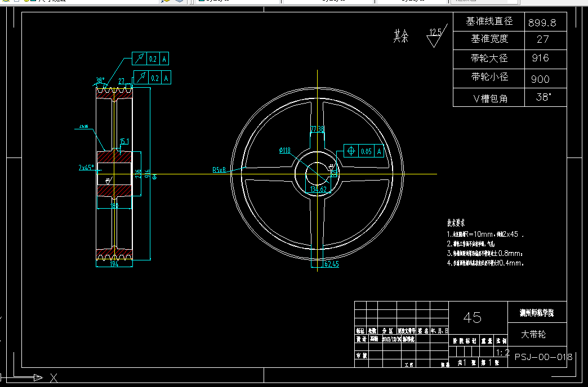Screen dimensions: 588x387
Task: Select the 比例 title block header
Action: point(501,341)
